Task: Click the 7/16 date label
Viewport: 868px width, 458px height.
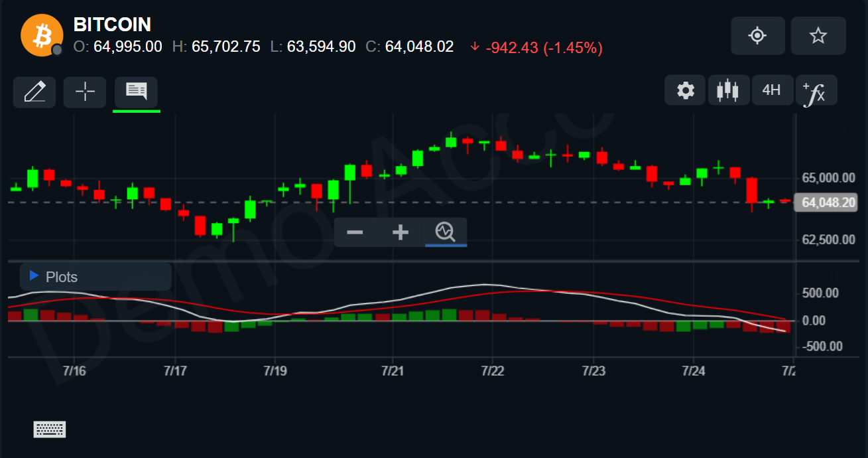Action: [x=74, y=370]
